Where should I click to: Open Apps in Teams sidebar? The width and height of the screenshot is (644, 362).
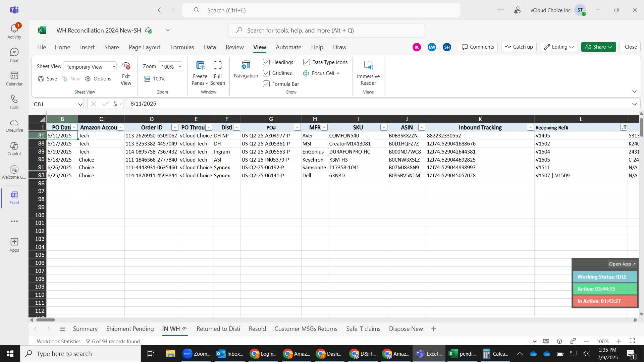(14, 245)
